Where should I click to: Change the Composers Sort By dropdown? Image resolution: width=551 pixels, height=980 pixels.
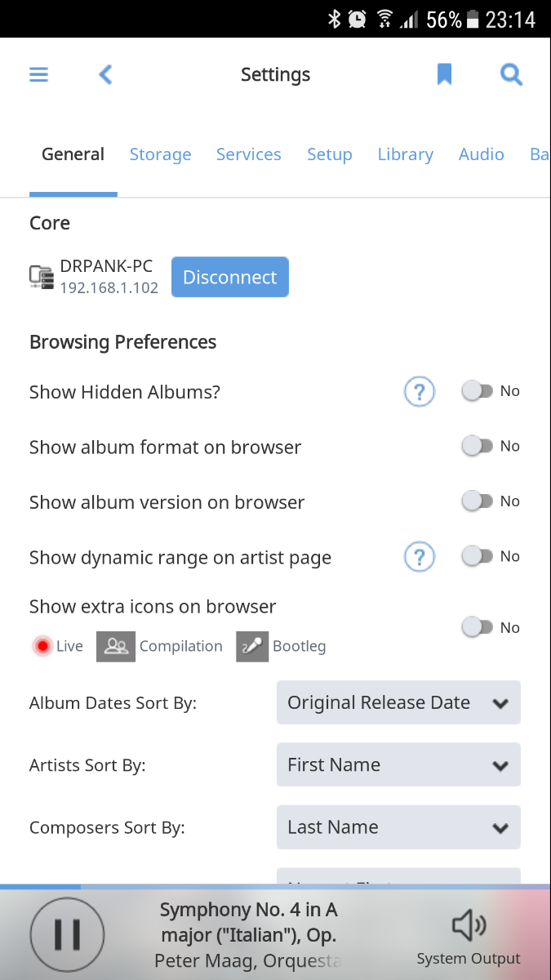(398, 827)
